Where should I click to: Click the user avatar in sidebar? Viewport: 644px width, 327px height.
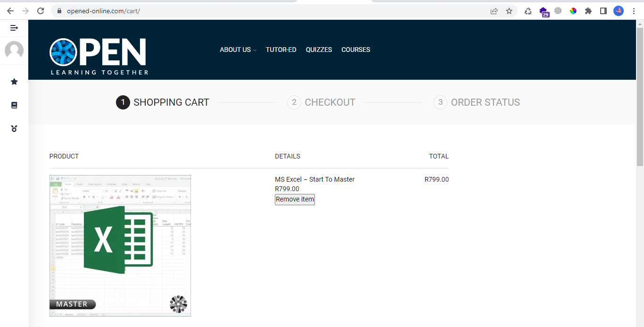tap(14, 50)
